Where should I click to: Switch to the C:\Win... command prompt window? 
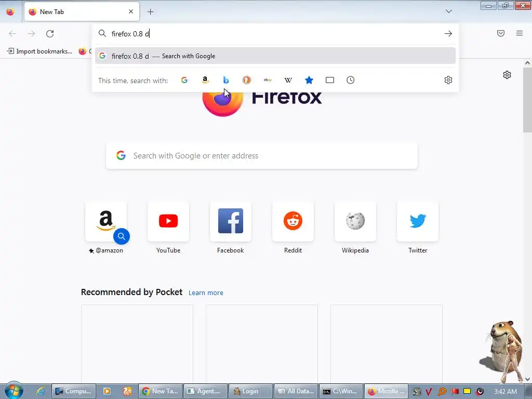click(x=341, y=391)
